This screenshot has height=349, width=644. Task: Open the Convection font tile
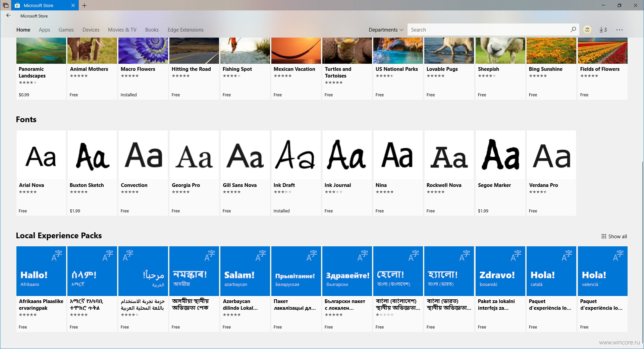(143, 173)
